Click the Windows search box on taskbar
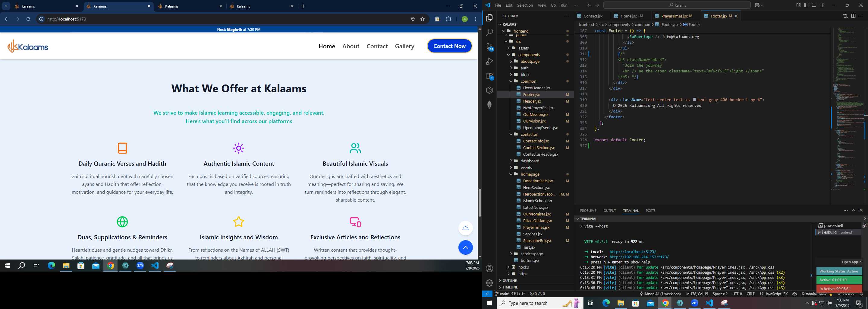 [539, 303]
